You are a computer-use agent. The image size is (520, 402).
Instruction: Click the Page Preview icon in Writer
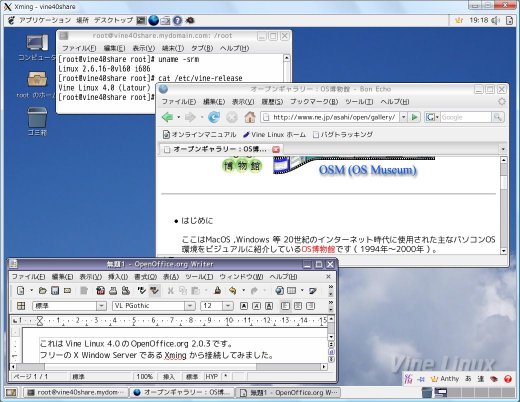126,291
